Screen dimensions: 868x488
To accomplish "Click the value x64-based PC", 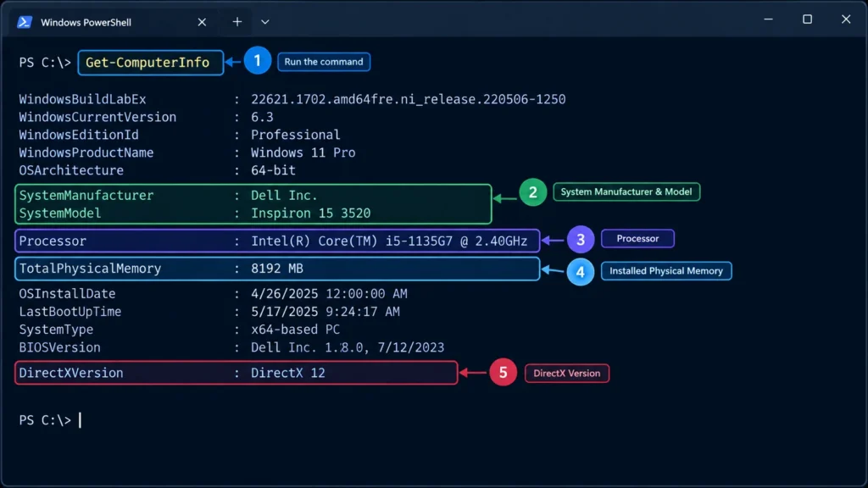I will click(295, 330).
